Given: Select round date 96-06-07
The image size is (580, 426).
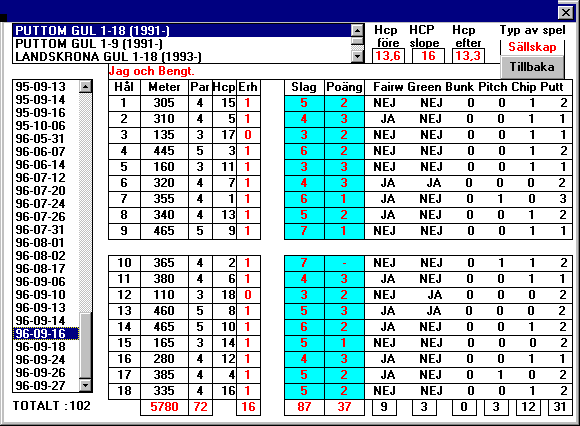Looking at the screenshot, I should [46, 151].
